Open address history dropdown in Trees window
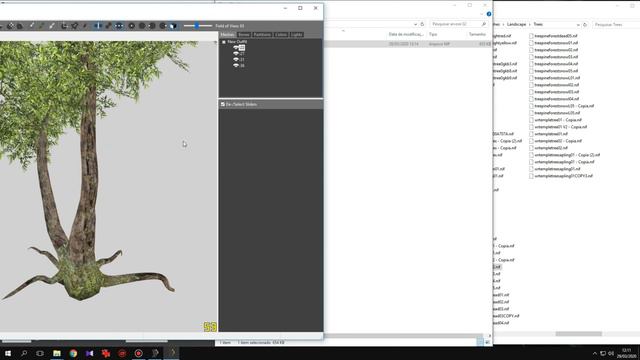 (578, 25)
